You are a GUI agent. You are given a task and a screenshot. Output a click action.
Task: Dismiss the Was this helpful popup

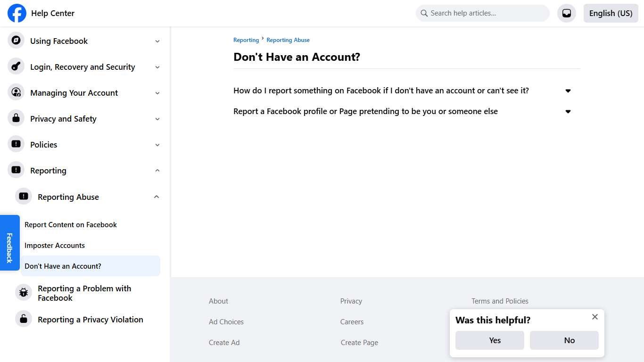click(x=594, y=317)
